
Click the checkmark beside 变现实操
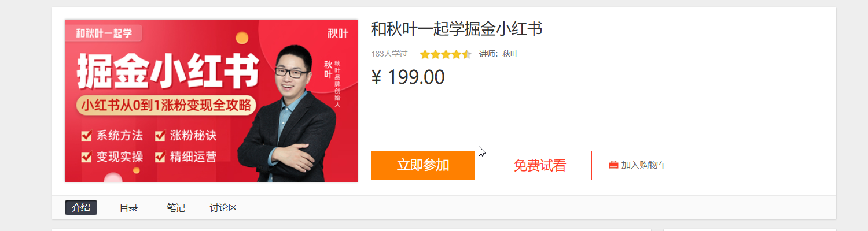87,156
